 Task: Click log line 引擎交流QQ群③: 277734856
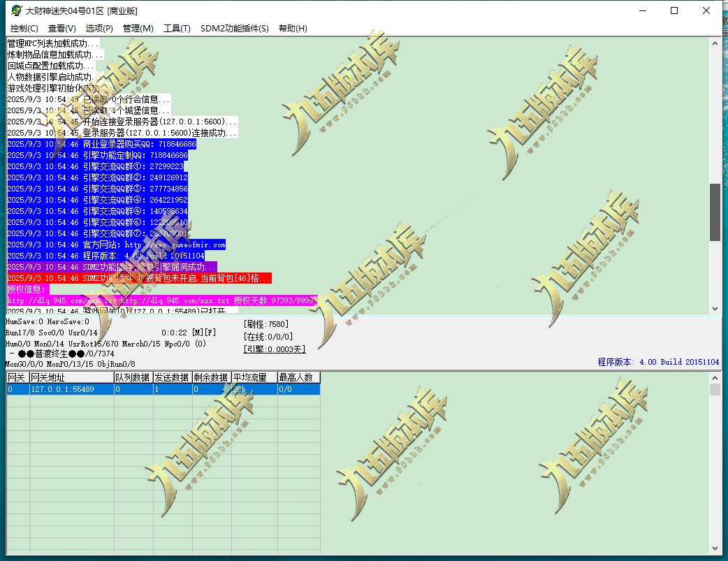click(98, 189)
